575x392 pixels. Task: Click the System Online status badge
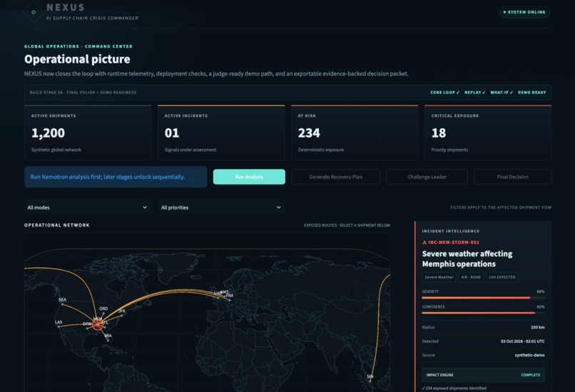[x=524, y=12]
